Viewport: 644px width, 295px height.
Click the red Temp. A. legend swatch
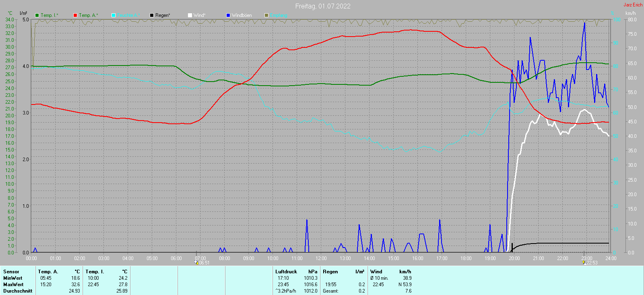coord(75,15)
